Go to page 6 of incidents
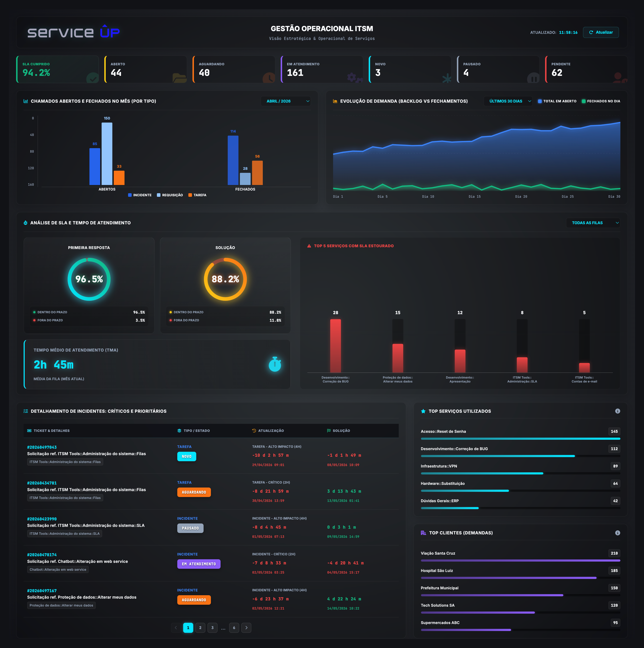644x648 pixels. 234,628
